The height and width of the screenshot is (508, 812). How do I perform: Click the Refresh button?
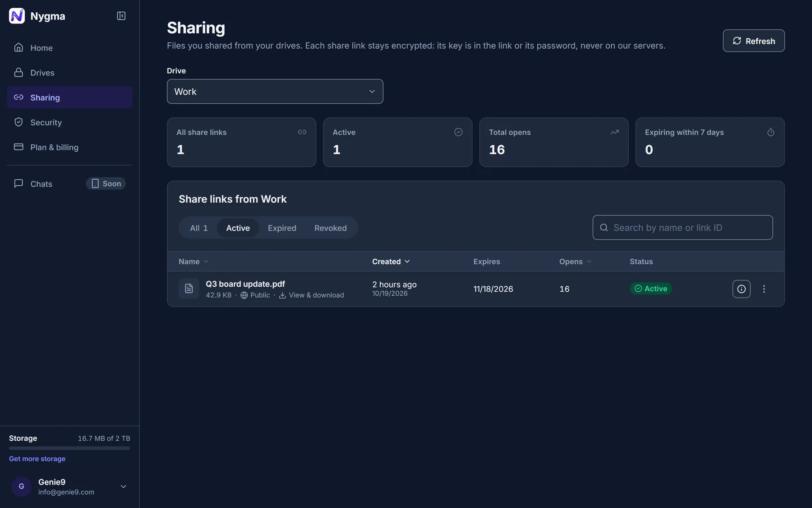(753, 41)
